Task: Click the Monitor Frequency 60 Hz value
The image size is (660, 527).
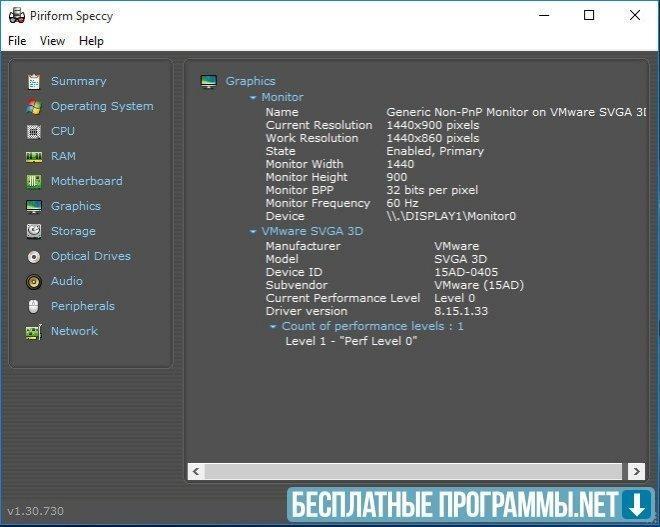Action: [402, 203]
